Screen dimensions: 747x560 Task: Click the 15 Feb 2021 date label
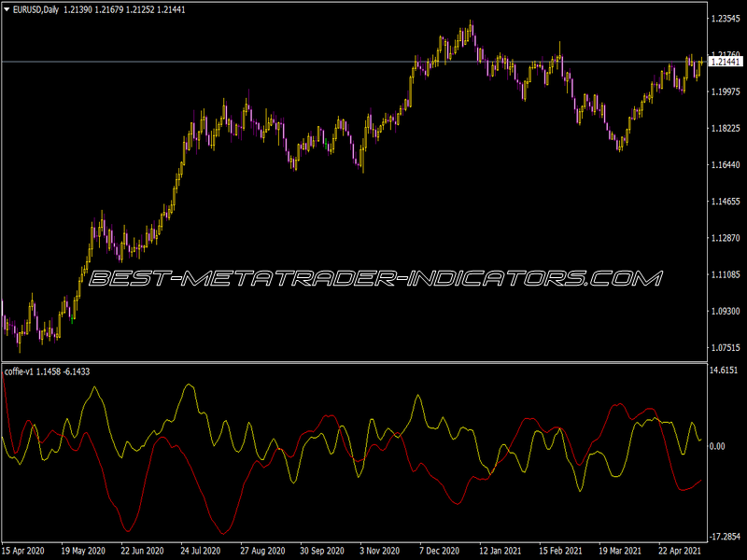[560, 551]
